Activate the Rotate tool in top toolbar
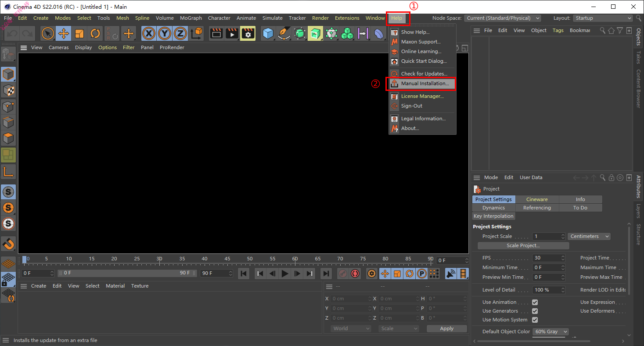 (95, 33)
